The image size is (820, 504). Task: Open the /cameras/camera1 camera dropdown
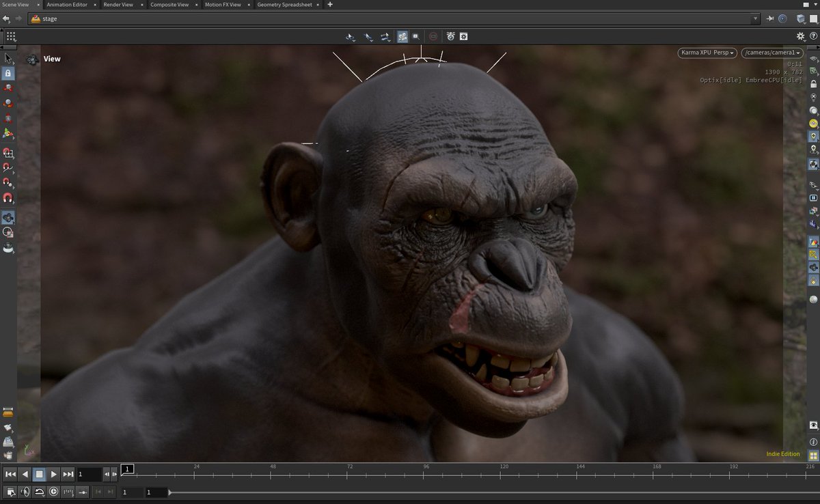pos(771,53)
